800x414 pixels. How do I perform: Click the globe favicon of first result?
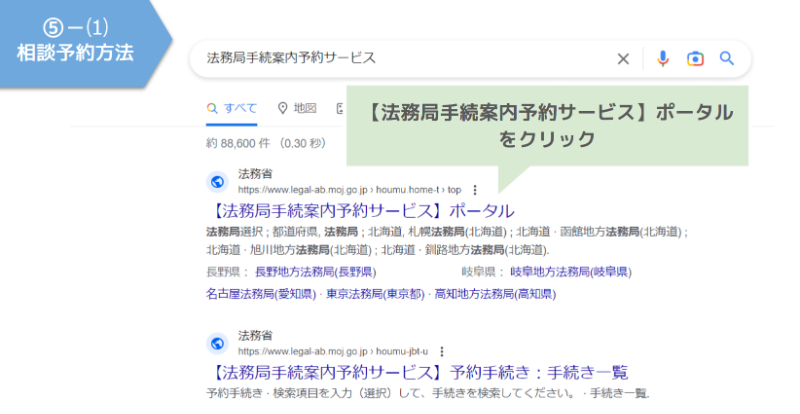pos(217,182)
